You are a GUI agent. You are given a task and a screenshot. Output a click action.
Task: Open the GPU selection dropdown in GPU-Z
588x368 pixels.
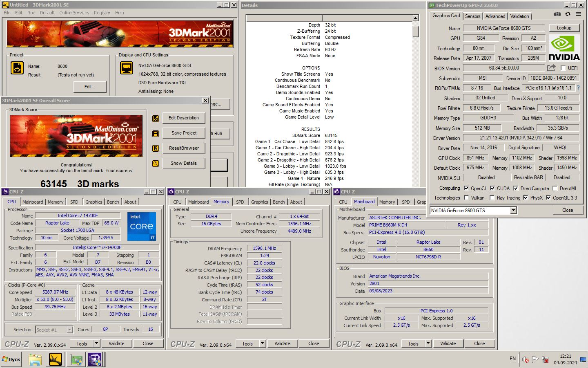tap(514, 210)
